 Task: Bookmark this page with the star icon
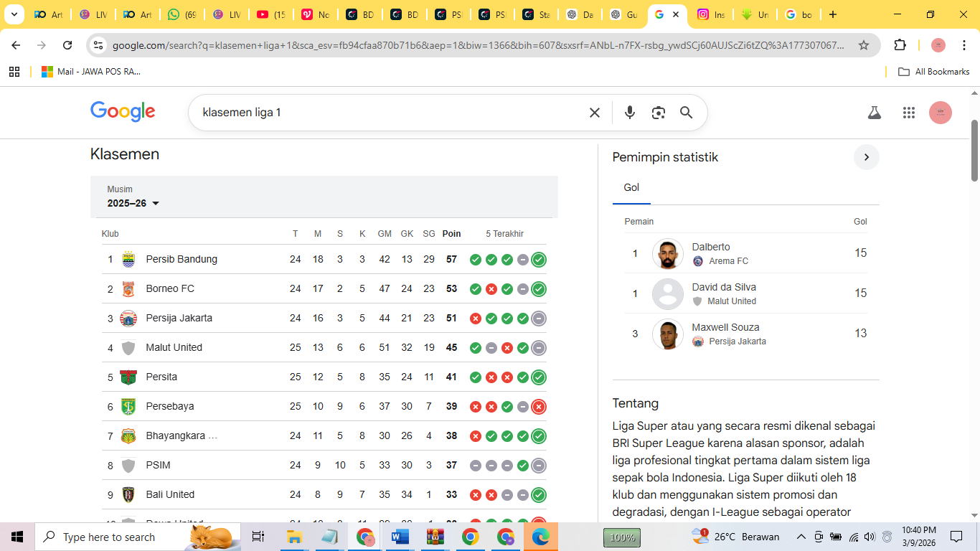coord(864,45)
